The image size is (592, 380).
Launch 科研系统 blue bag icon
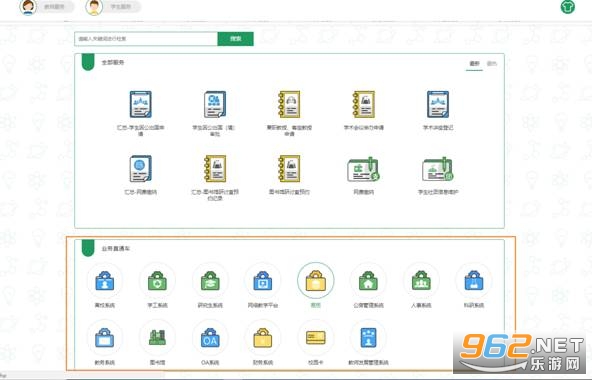pos(474,281)
